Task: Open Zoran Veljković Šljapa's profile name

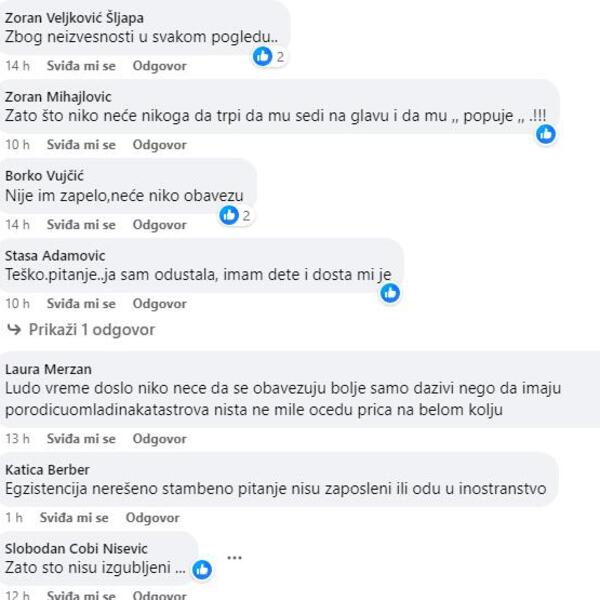Action: pyautogui.click(x=74, y=17)
